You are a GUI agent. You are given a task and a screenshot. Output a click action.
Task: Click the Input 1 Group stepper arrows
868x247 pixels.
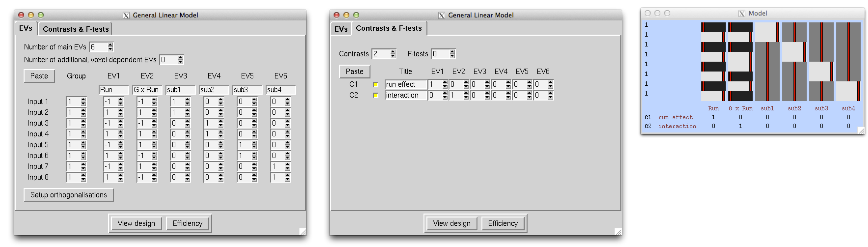[x=83, y=102]
